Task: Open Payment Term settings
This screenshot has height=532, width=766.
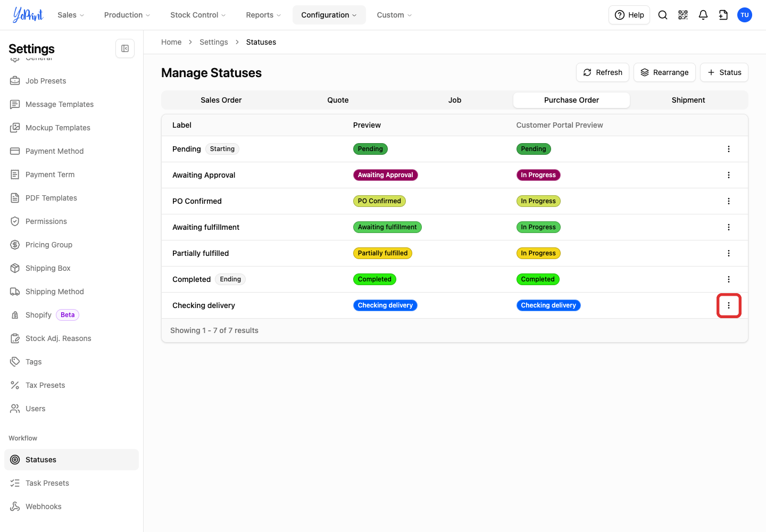Action: point(71,174)
